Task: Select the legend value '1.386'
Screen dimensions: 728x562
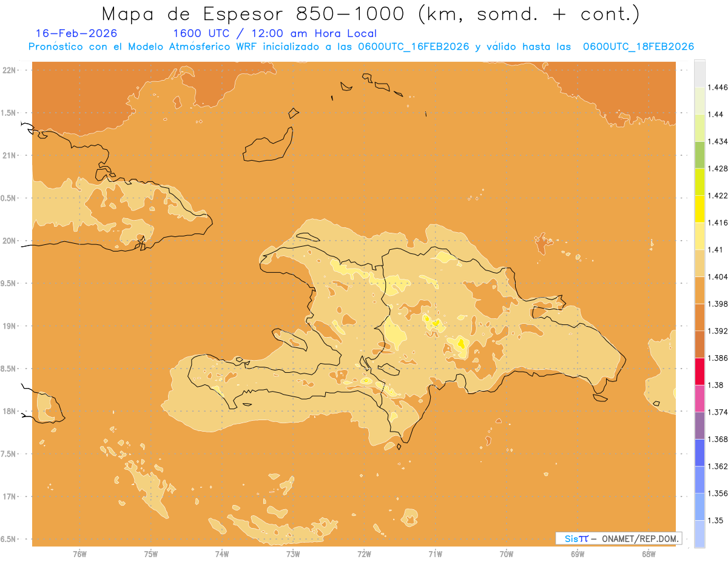Action: tap(717, 358)
